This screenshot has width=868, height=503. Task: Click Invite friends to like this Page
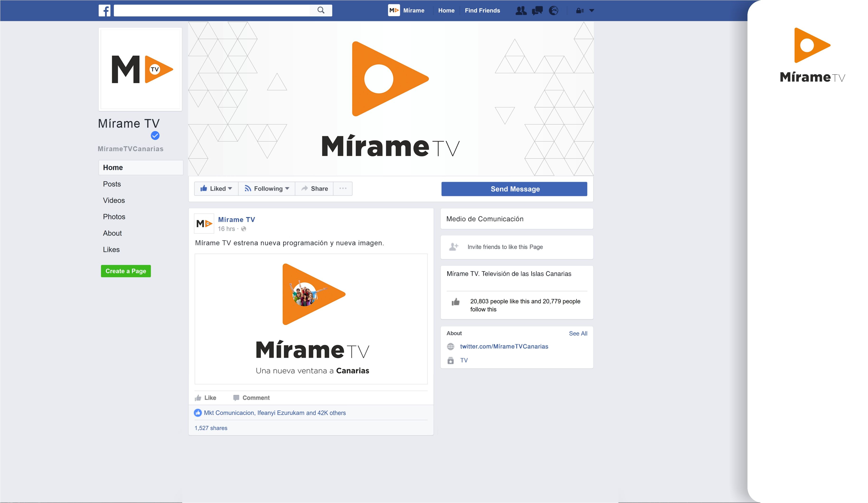pyautogui.click(x=505, y=247)
